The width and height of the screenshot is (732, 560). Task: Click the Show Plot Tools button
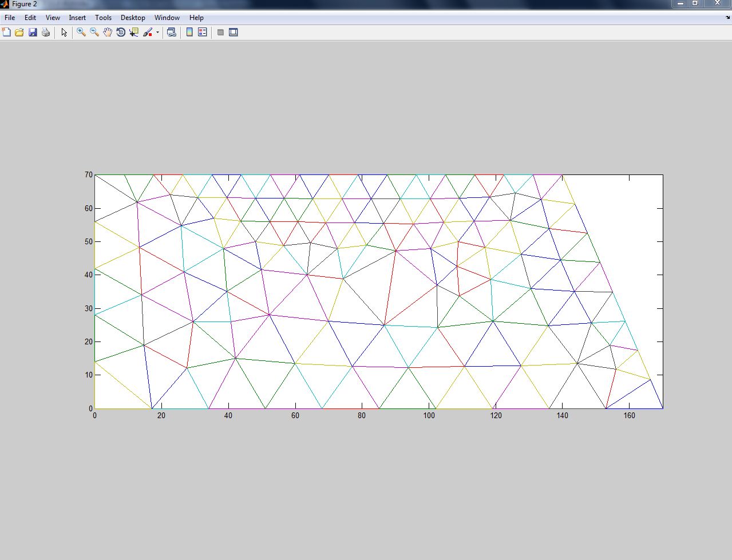pyautogui.click(x=234, y=33)
